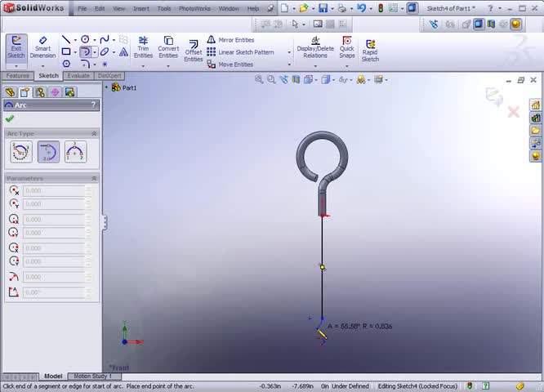Image resolution: width=544 pixels, height=392 pixels.
Task: Expand the Convert Entities dropdown arrow
Action: pyautogui.click(x=168, y=65)
